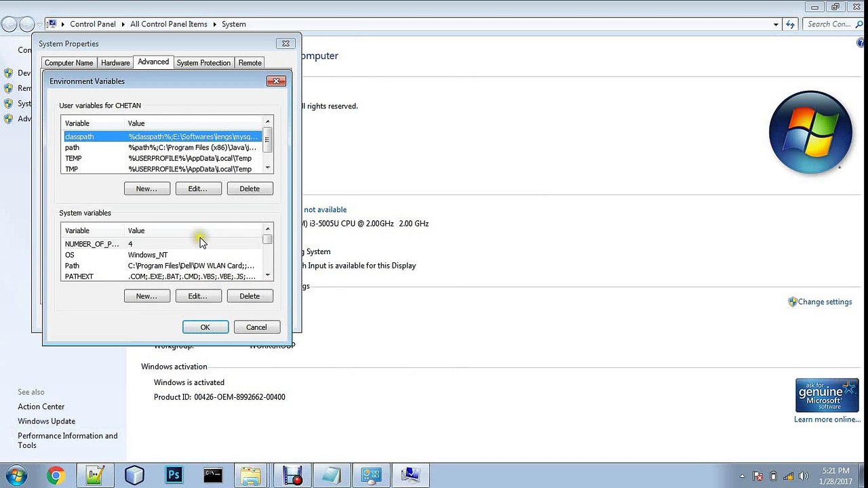
Task: Select the Path system variable row
Action: click(x=162, y=266)
